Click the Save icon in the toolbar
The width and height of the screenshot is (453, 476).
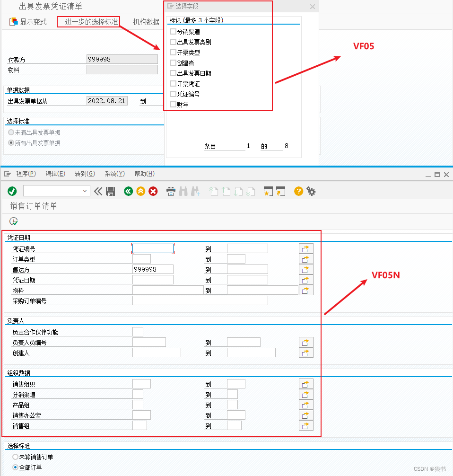pos(111,191)
